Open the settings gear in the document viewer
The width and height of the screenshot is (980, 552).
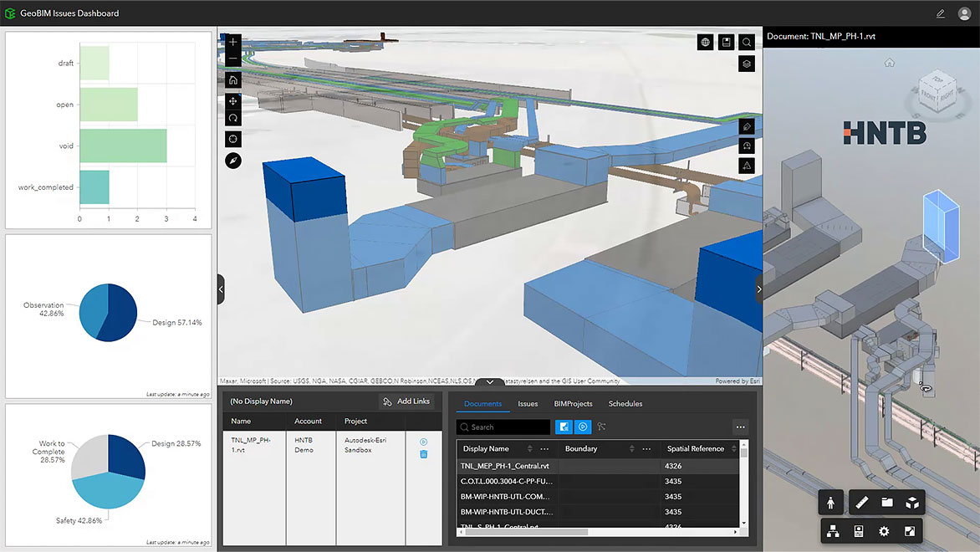884,530
